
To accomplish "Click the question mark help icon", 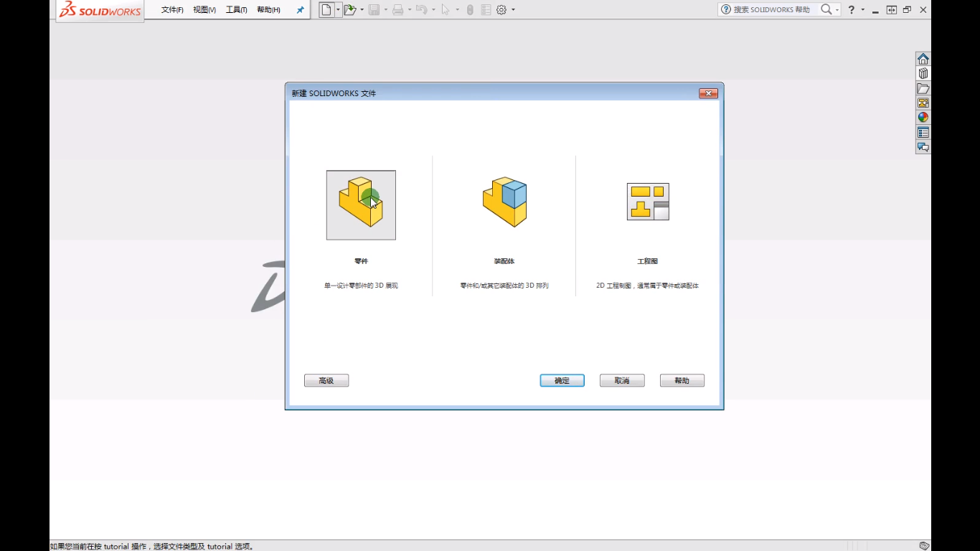I will click(852, 10).
